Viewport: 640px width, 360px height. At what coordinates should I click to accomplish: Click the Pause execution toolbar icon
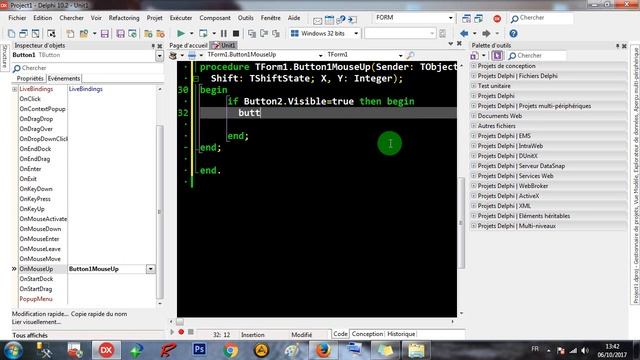[224, 33]
